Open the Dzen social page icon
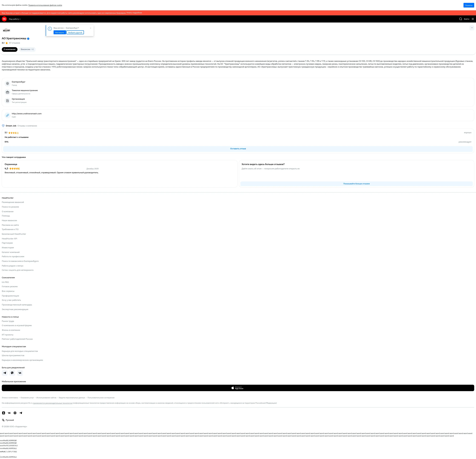The image size is (476, 459). point(15,413)
